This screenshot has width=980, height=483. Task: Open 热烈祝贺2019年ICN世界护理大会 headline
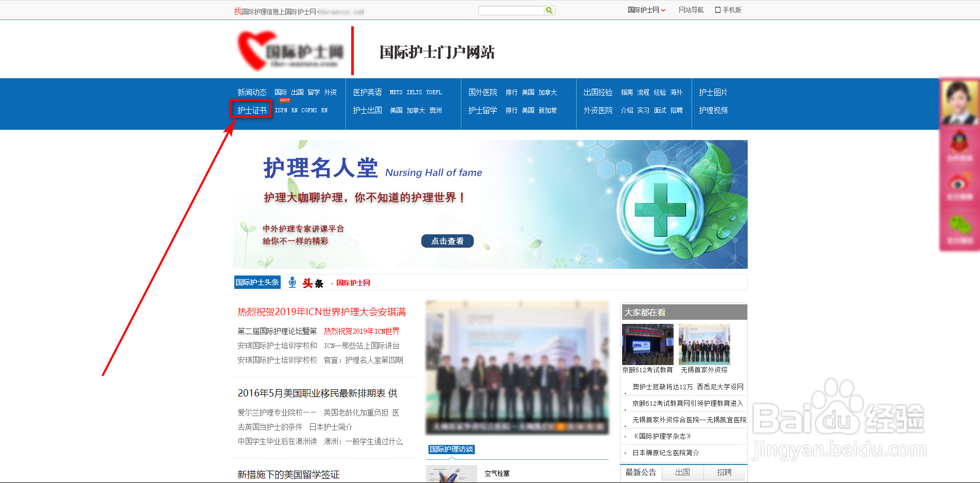tap(321, 312)
